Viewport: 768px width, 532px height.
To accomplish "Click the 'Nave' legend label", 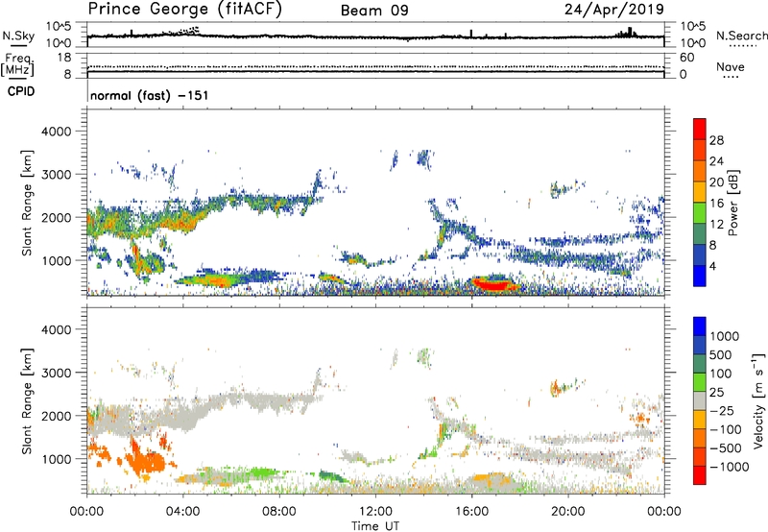I will pyautogui.click(x=731, y=66).
